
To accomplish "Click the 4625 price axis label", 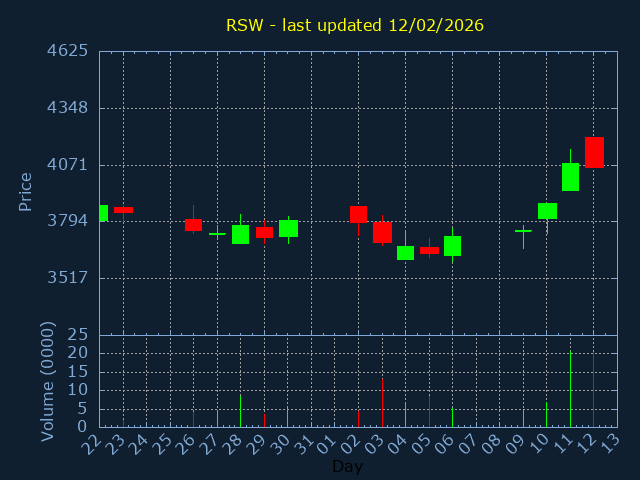I will click(x=67, y=51).
